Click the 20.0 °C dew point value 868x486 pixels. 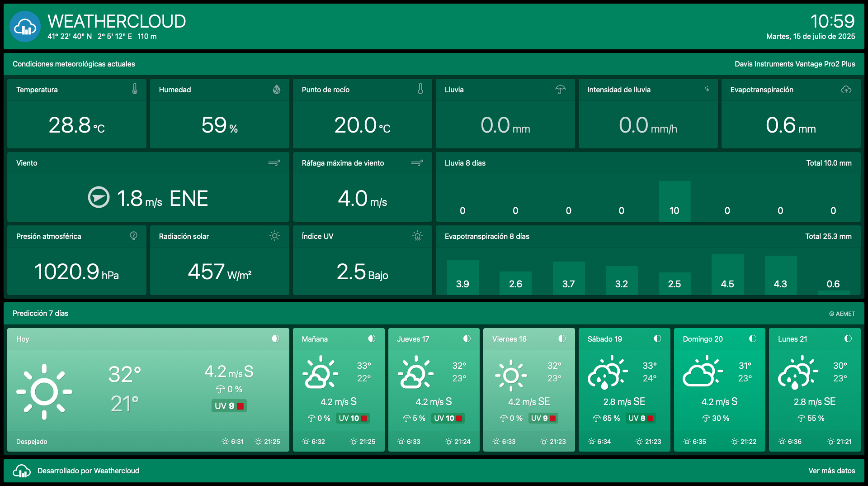pos(363,125)
